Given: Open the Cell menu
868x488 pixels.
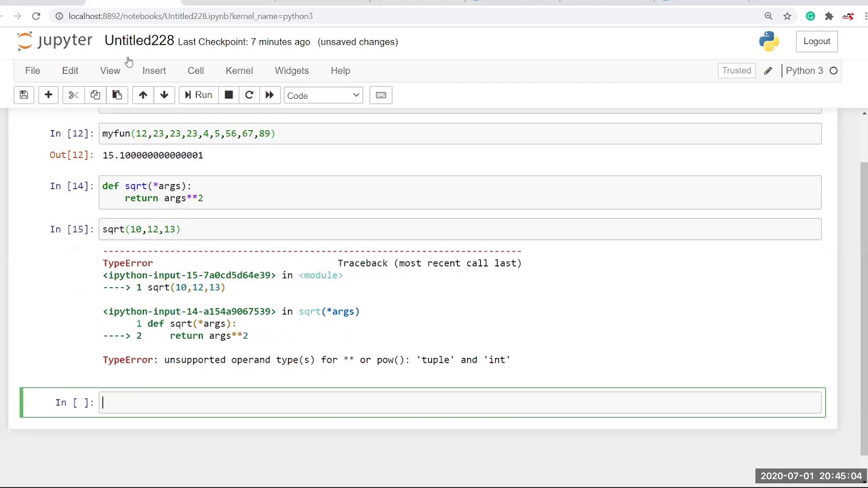Looking at the screenshot, I should coord(195,70).
